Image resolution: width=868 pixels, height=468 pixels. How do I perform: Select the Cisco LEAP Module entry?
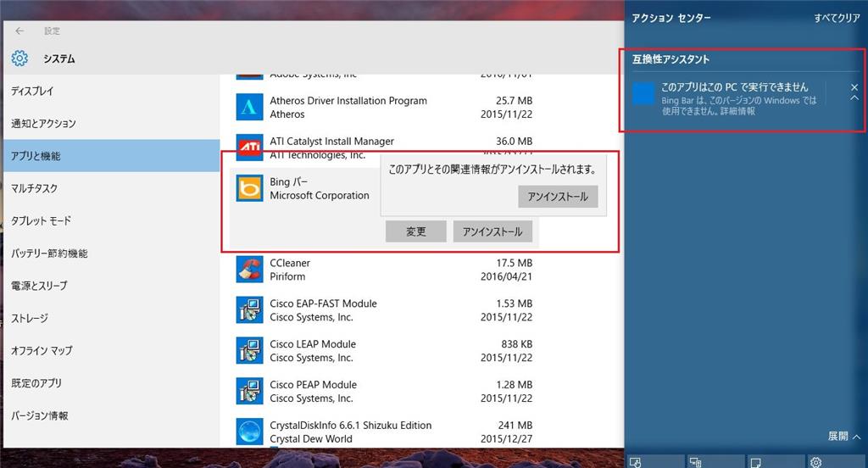coord(384,351)
